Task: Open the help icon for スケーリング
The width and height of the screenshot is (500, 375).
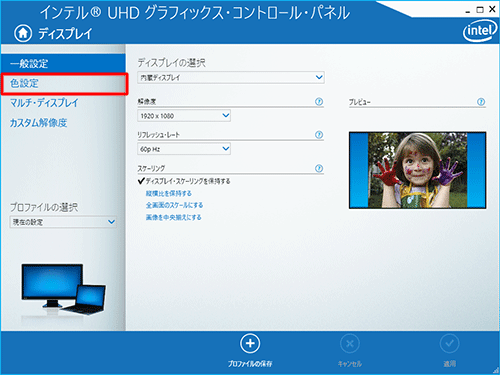Action: (x=319, y=168)
